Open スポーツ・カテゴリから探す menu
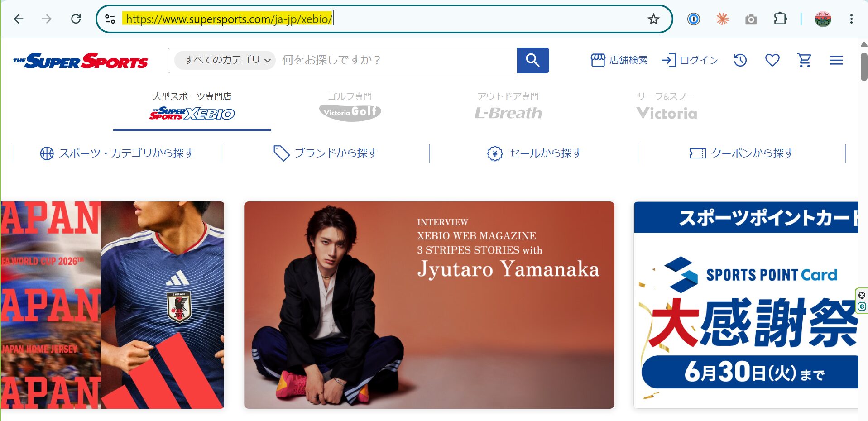Screen dimensions: 868x421 pyautogui.click(x=117, y=153)
